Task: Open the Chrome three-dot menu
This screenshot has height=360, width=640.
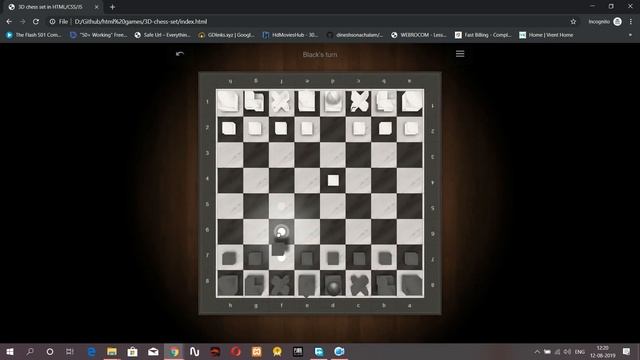Action: 631,21
